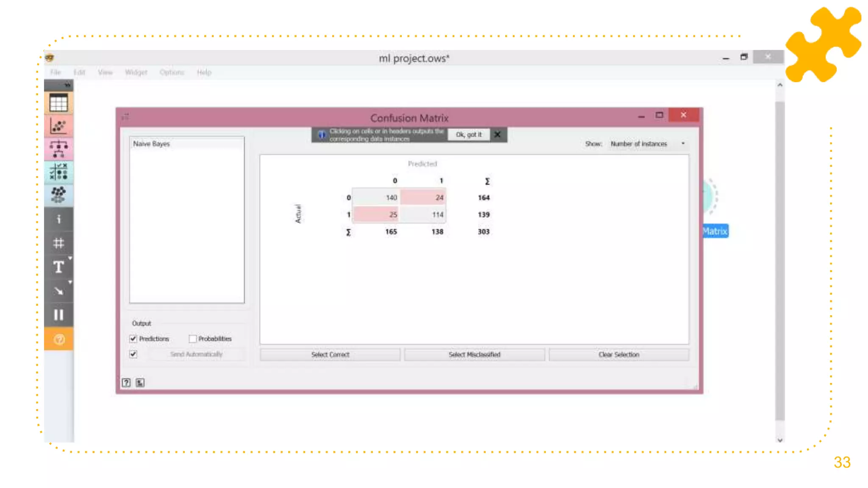Open the Visualize scatter plot category icon
Screen dimensions: 868x488
[58, 126]
